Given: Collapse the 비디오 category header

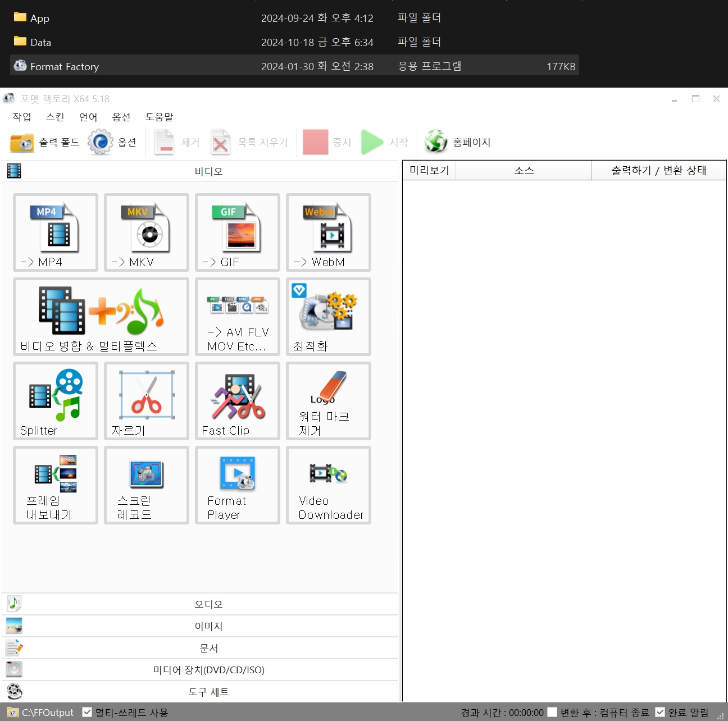Looking at the screenshot, I should (200, 171).
